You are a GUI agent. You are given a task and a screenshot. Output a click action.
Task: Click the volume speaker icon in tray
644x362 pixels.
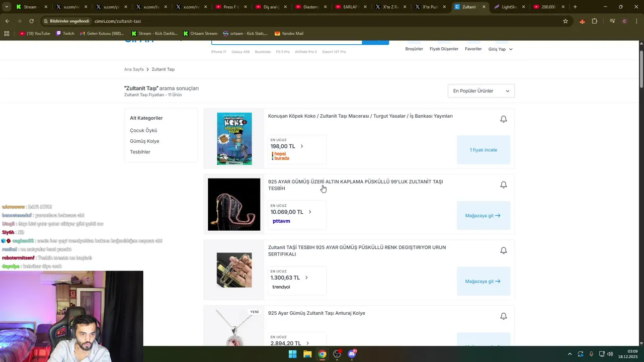[x=610, y=354]
